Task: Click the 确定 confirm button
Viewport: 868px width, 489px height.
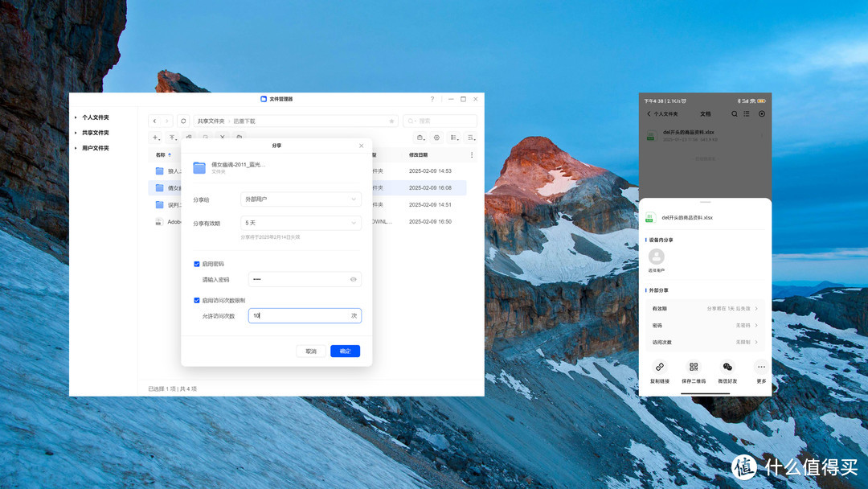Action: click(345, 351)
